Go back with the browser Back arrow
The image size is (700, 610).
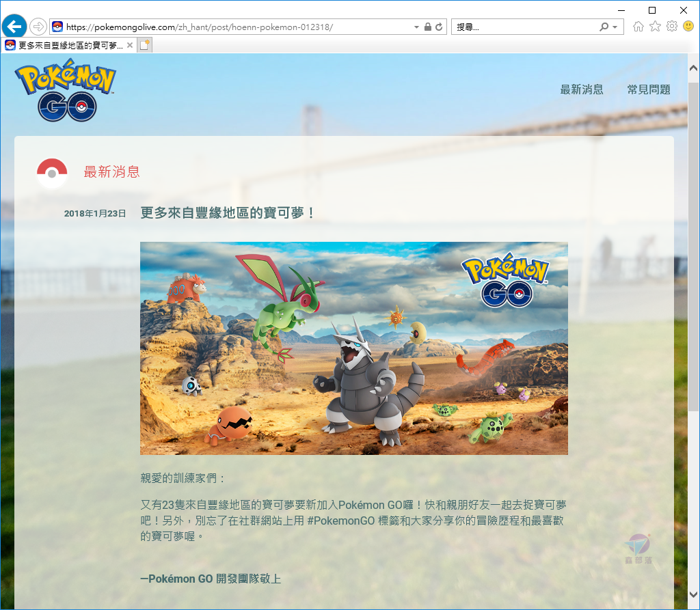coord(14,27)
